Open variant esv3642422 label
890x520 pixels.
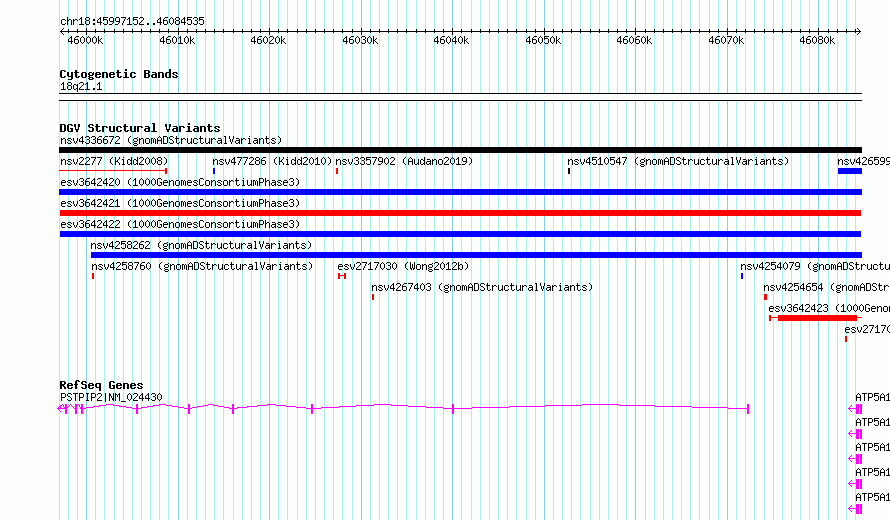(180, 224)
